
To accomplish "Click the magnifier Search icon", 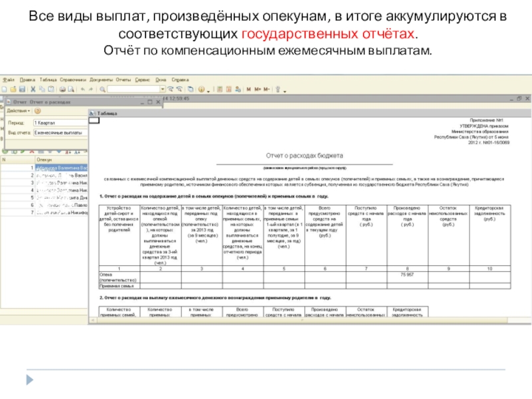I will pyautogui.click(x=102, y=89).
